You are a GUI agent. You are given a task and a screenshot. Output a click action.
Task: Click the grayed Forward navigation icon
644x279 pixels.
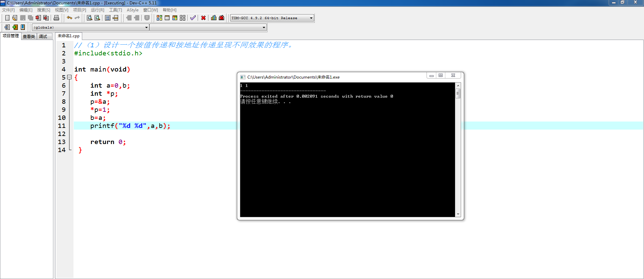click(137, 18)
